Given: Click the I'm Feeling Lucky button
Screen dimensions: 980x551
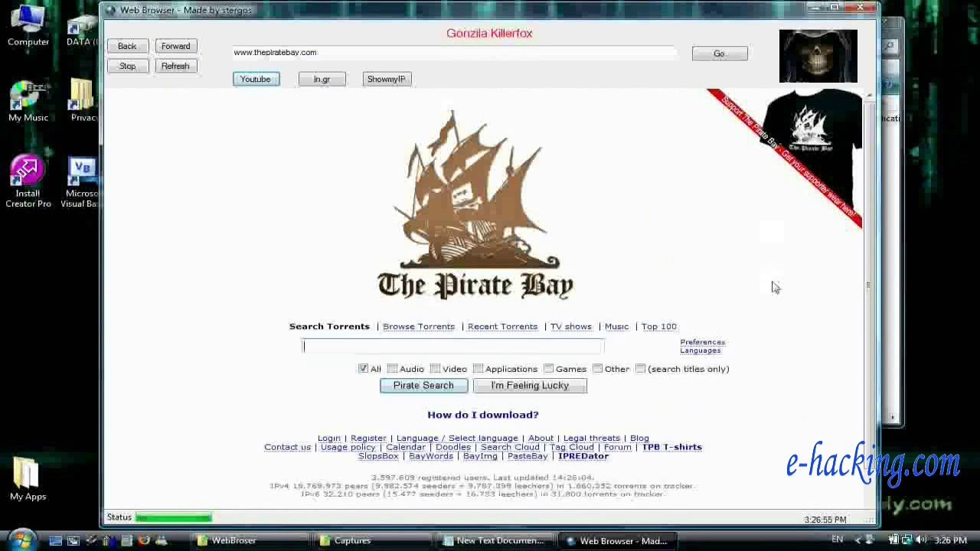Looking at the screenshot, I should 530,386.
